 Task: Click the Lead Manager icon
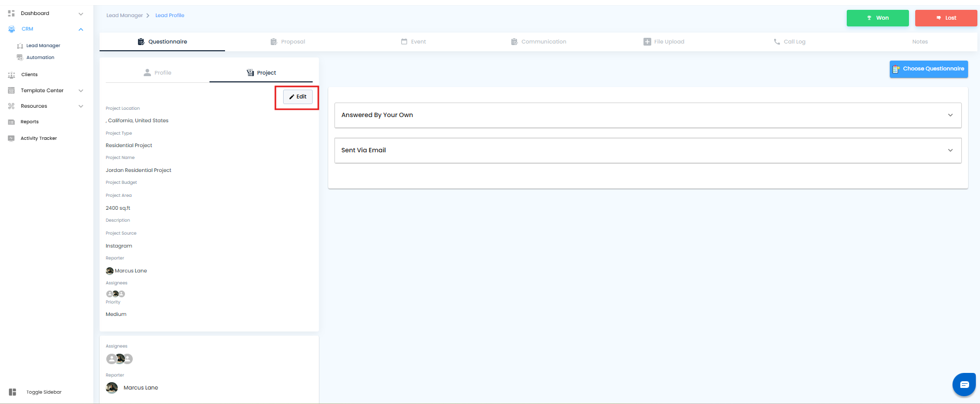[20, 46]
